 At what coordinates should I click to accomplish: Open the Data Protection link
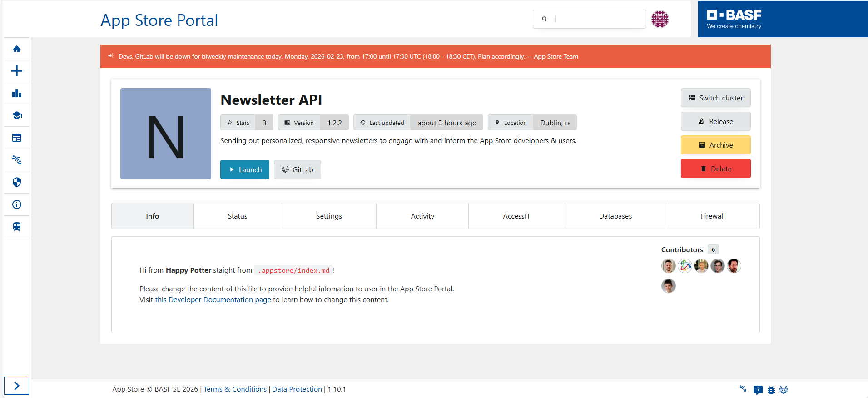(x=297, y=389)
